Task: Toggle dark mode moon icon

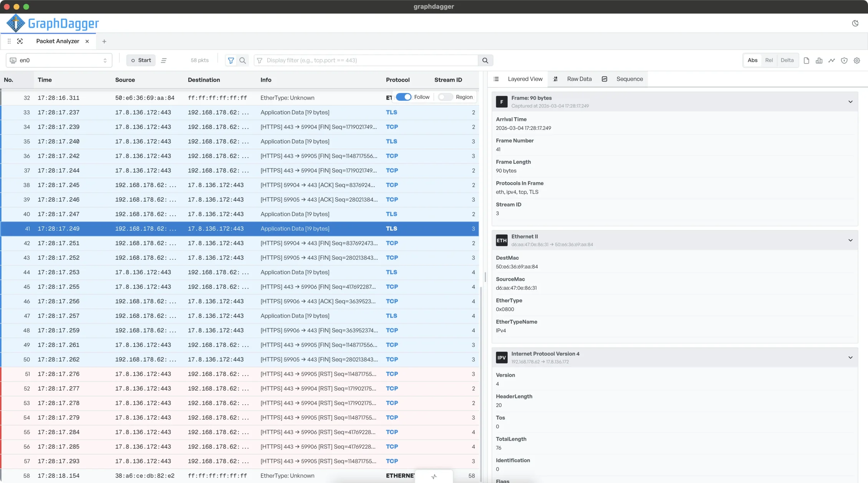Action: (855, 23)
